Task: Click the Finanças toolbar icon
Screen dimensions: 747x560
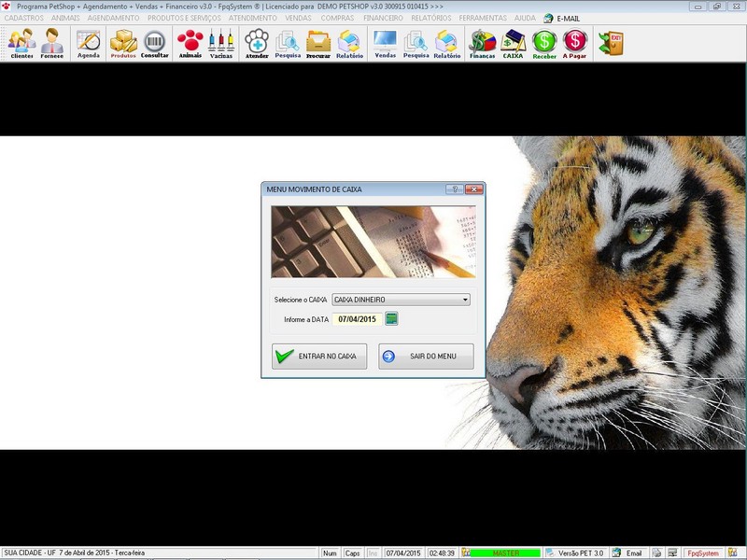Action: (482, 43)
